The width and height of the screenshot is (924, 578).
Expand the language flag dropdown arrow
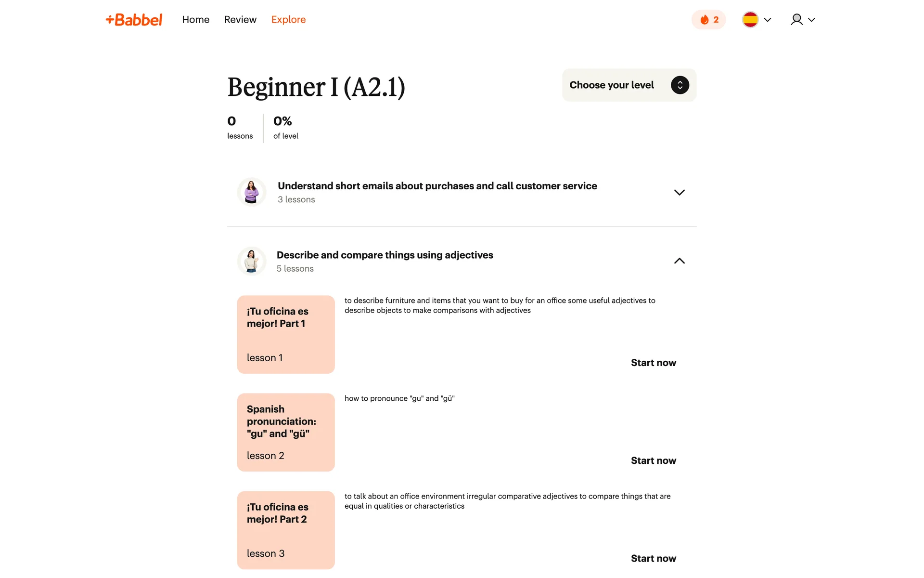(768, 20)
